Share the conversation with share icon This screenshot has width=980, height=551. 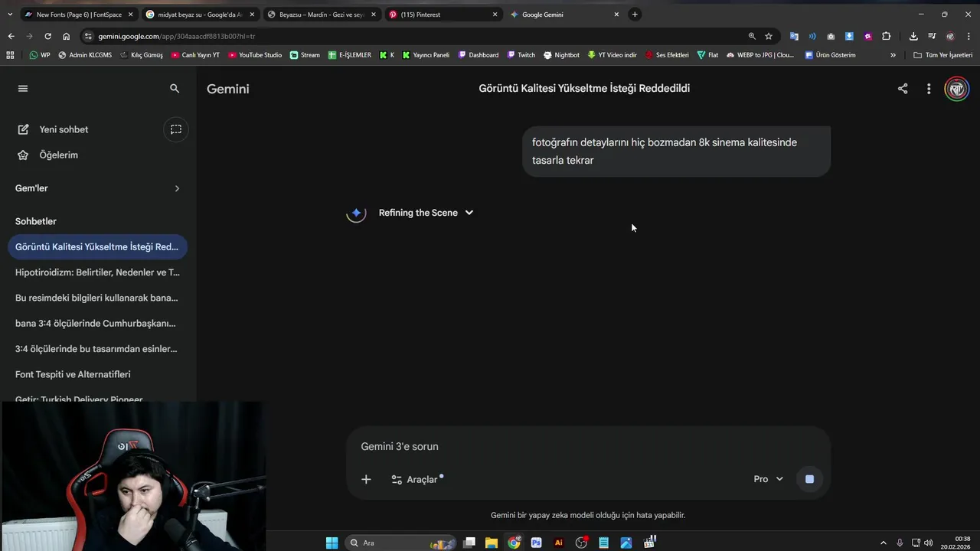903,89
